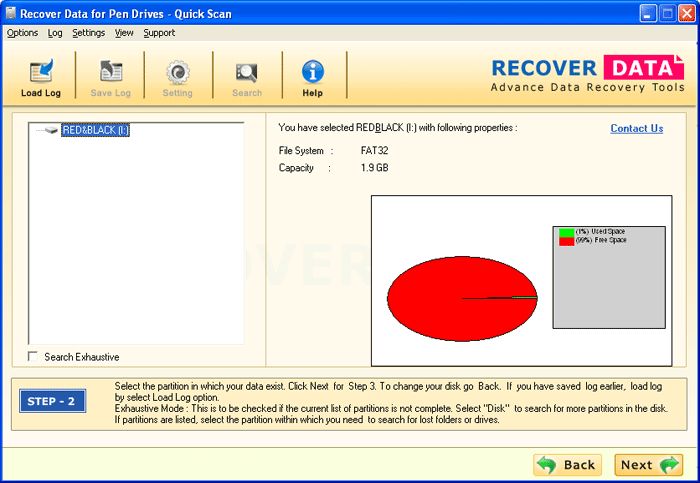
Task: Click the STEP - 2 label button
Action: pyautogui.click(x=52, y=401)
